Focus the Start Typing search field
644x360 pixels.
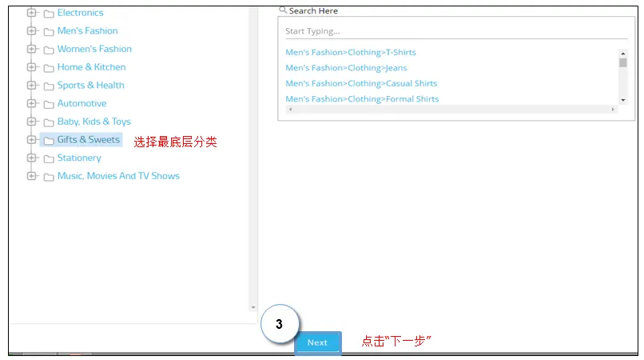tap(456, 31)
